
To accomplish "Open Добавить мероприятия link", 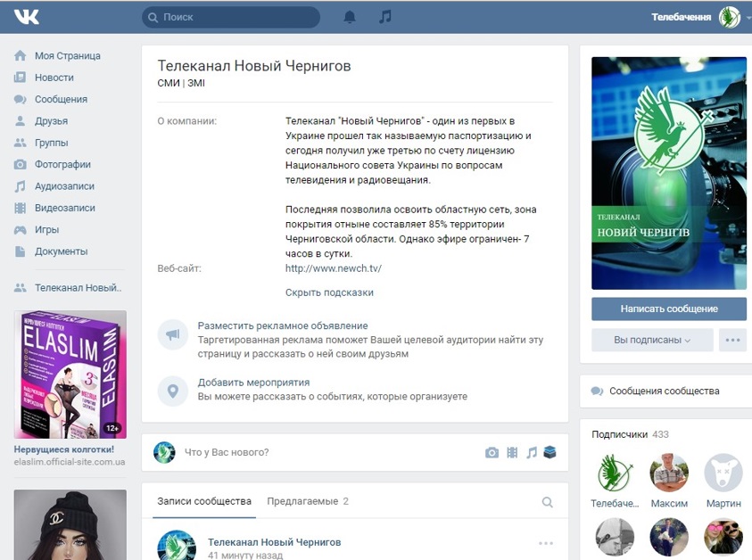I will tap(253, 383).
